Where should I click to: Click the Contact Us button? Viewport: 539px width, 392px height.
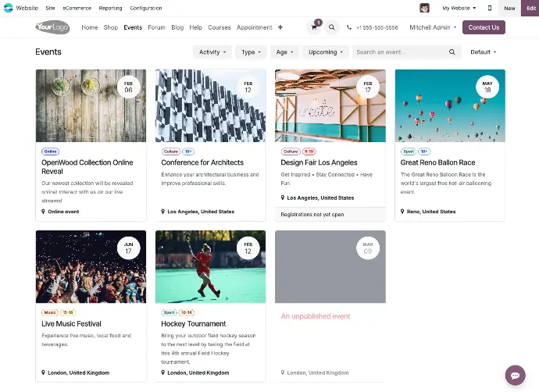[x=484, y=27]
